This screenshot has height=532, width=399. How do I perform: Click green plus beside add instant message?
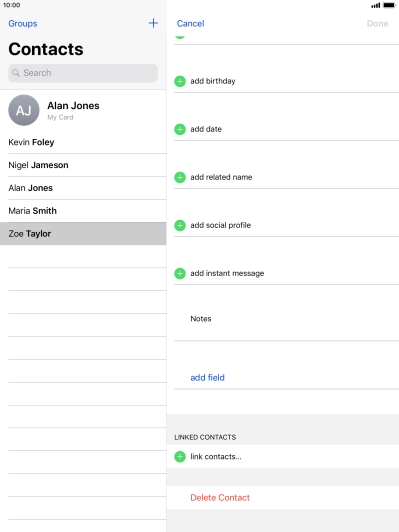tap(180, 273)
